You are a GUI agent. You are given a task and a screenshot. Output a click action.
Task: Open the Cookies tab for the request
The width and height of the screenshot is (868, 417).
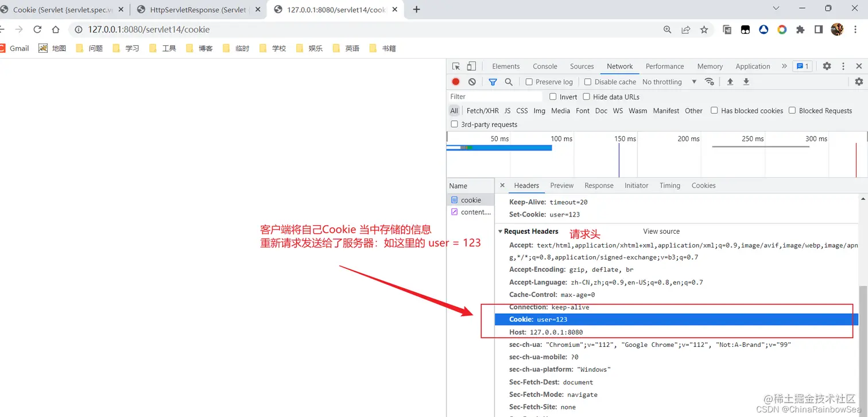point(703,185)
